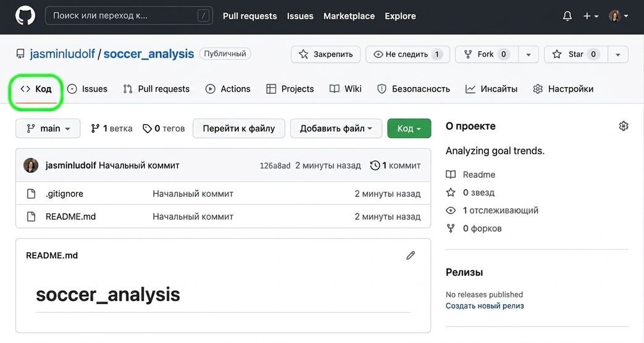
Task: Click the commit author avatar
Action: 31,165
